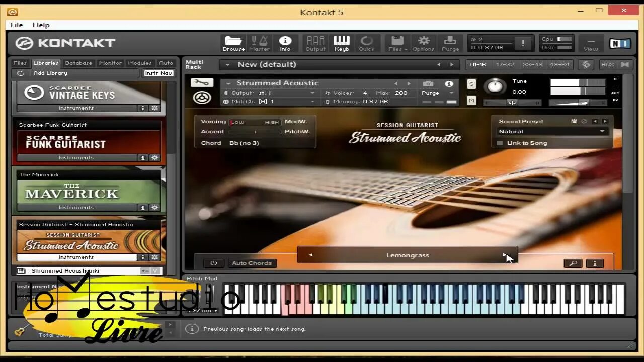
Task: Click the Lemongrass song name
Action: coord(408,255)
